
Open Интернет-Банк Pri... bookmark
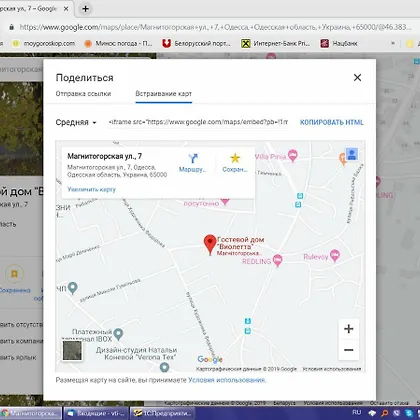(x=276, y=43)
